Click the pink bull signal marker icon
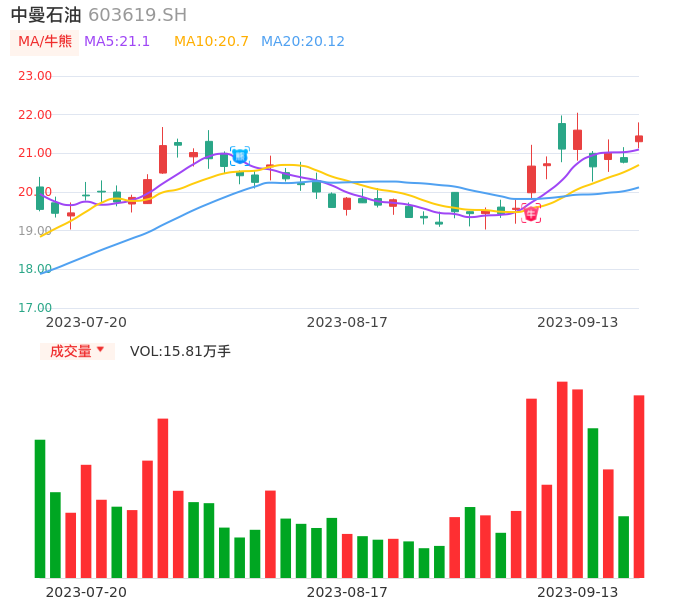The height and width of the screenshot is (606, 686). (531, 214)
